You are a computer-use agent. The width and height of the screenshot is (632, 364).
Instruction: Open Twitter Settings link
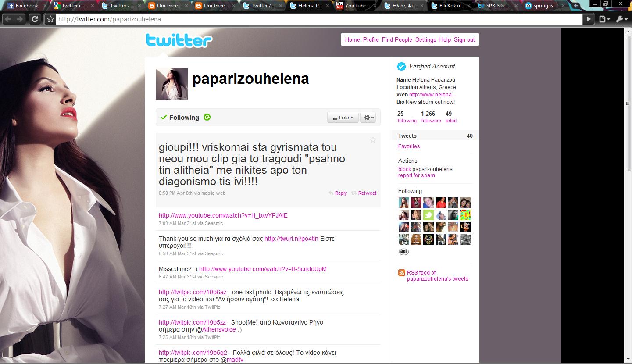[x=425, y=39]
